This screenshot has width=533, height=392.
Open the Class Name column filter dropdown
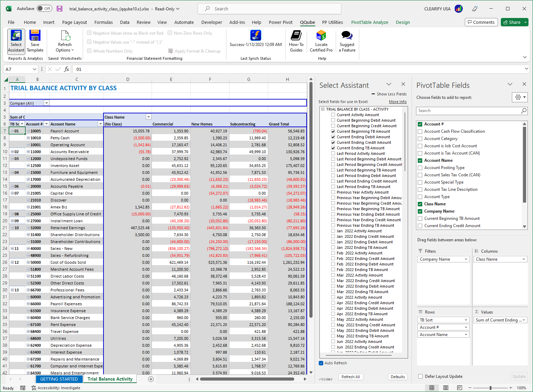pos(148,117)
